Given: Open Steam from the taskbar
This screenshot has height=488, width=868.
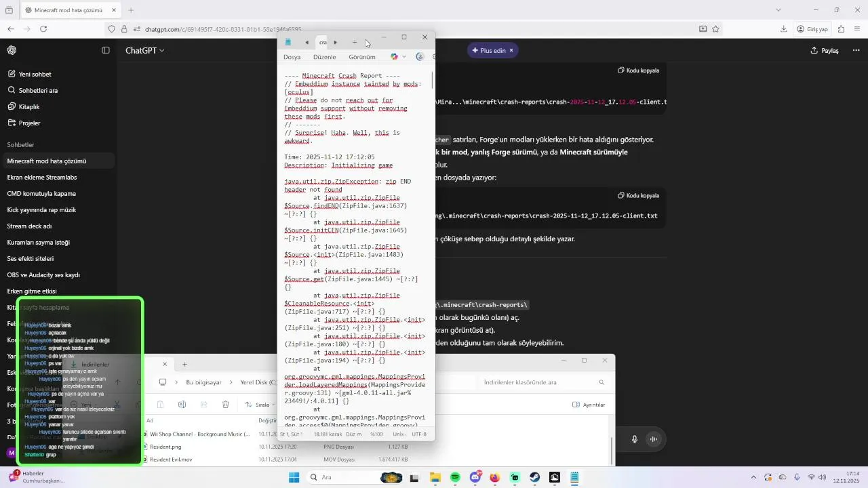Looking at the screenshot, I should point(535,477).
